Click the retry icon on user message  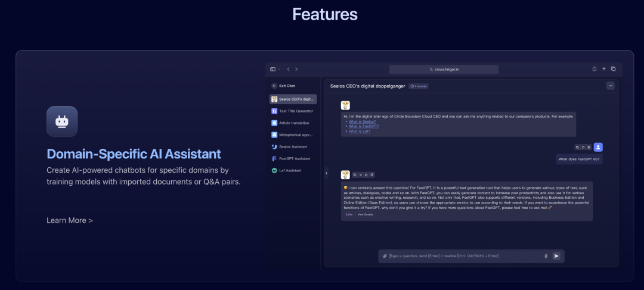(583, 147)
